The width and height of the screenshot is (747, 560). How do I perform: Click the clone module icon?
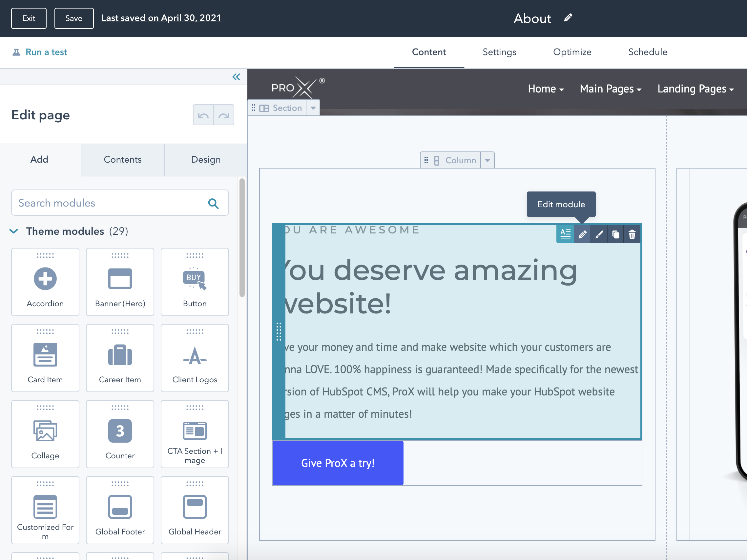[x=615, y=234]
